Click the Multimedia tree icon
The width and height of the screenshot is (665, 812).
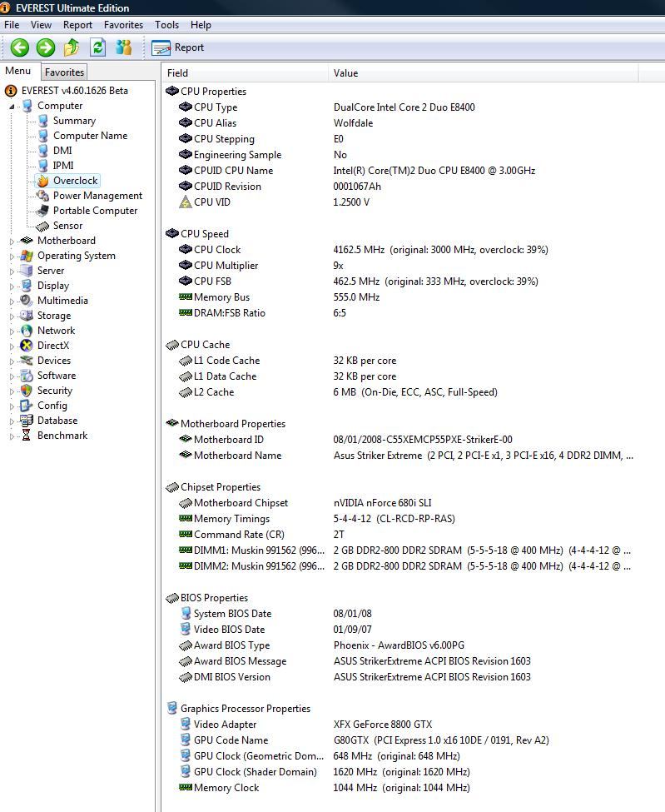(x=27, y=301)
